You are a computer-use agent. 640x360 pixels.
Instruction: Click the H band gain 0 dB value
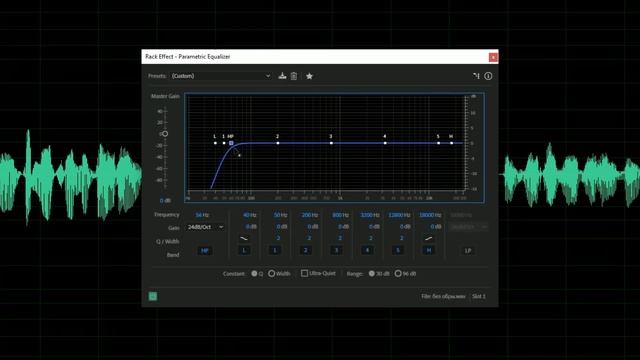click(x=436, y=227)
